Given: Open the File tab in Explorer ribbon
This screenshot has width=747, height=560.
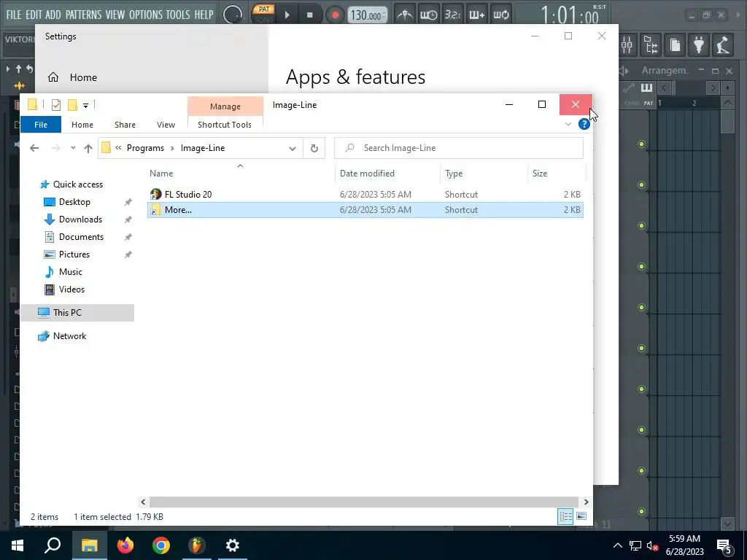Looking at the screenshot, I should [41, 124].
